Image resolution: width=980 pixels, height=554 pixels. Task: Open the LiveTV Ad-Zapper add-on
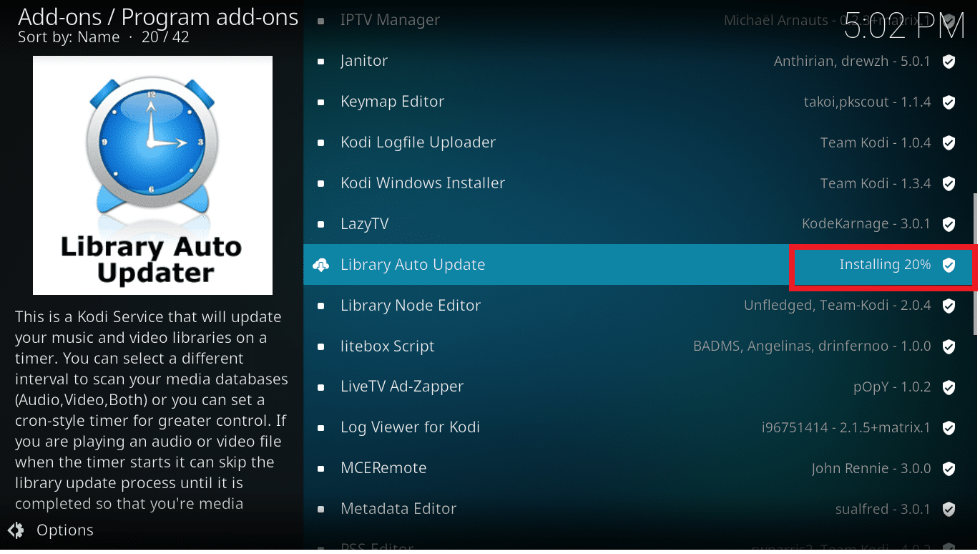click(401, 387)
